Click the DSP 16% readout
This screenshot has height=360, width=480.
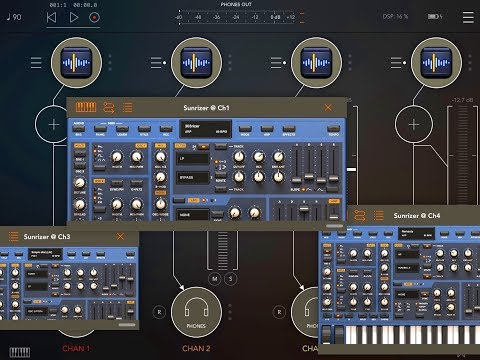[395, 16]
